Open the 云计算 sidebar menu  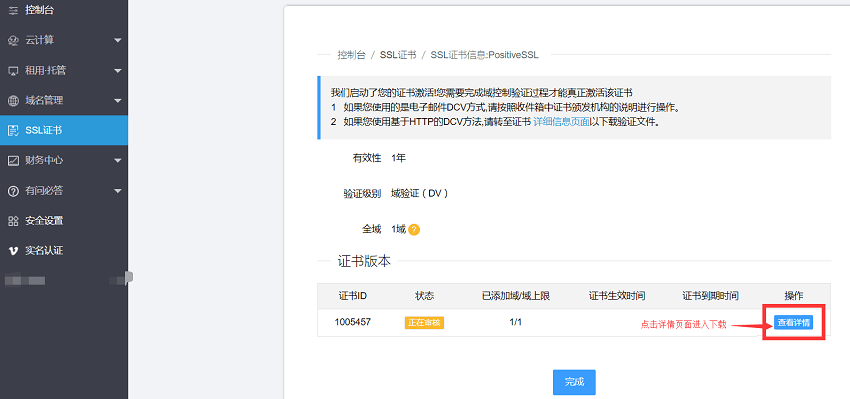click(64, 41)
